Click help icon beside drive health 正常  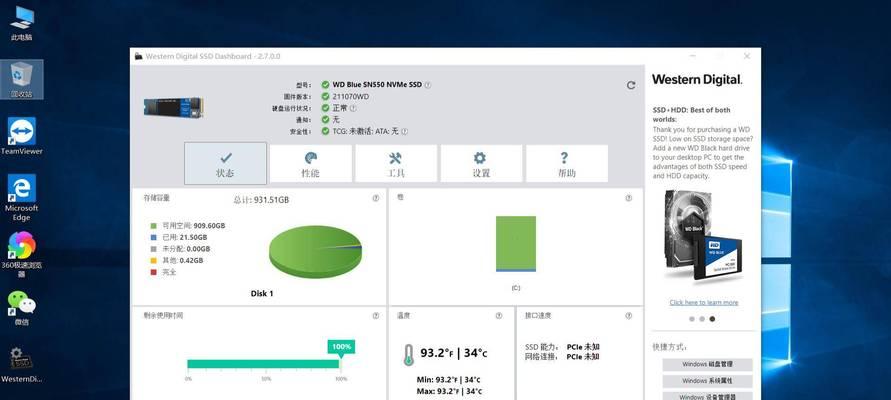pyautogui.click(x=353, y=108)
